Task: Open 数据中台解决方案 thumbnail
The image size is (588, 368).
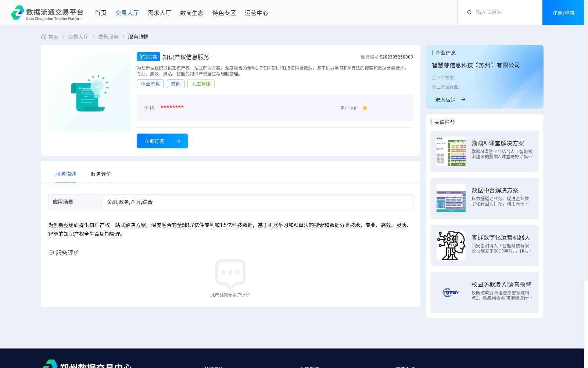Action: click(x=451, y=198)
